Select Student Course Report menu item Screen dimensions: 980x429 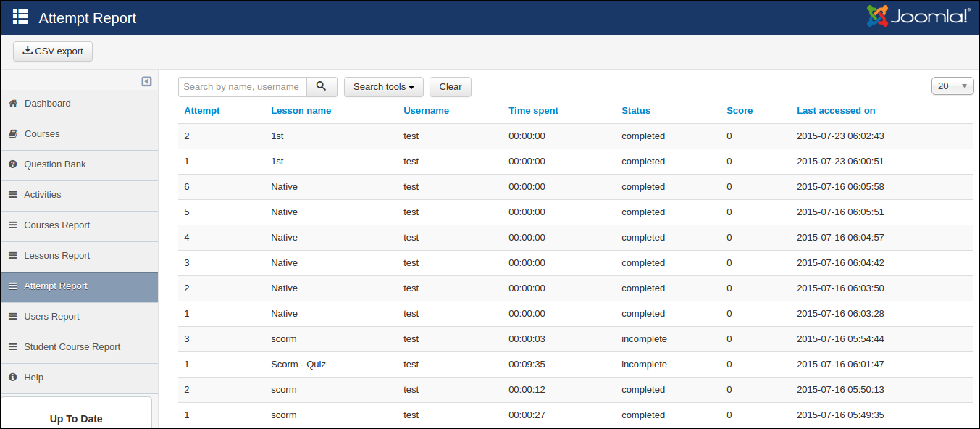[72, 347]
